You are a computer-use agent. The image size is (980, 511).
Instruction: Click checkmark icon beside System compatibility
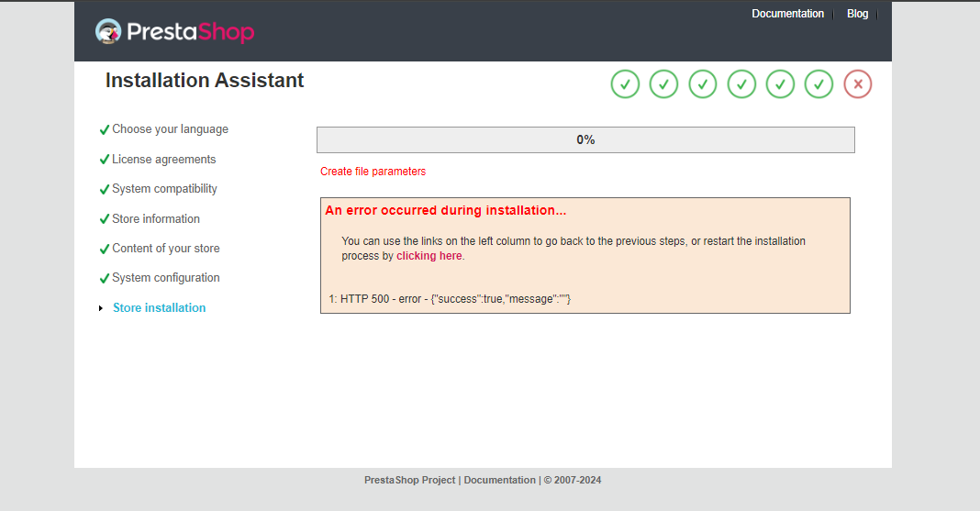coord(105,189)
